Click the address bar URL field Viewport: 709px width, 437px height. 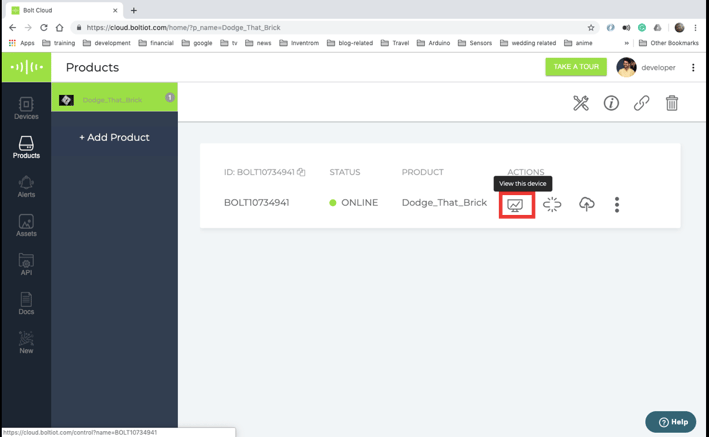pyautogui.click(x=335, y=28)
